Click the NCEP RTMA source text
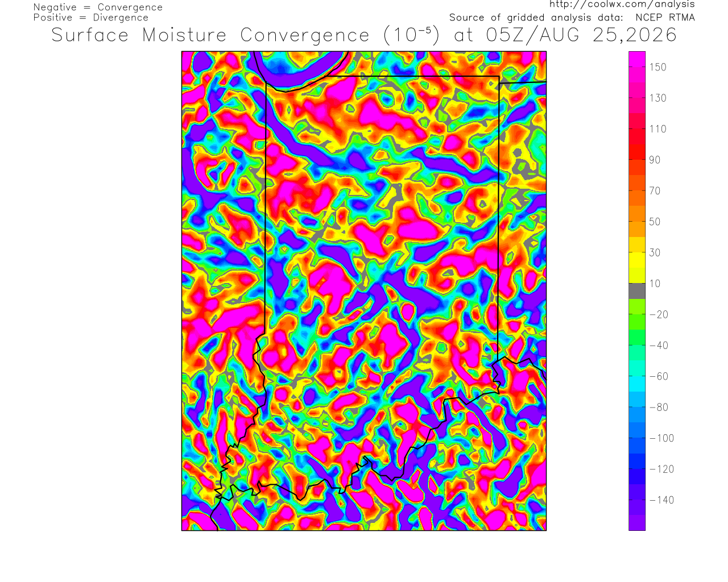 click(x=665, y=18)
